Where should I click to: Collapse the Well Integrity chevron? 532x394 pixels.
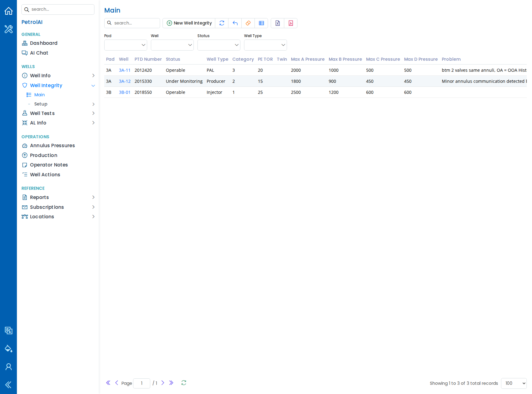click(x=93, y=86)
